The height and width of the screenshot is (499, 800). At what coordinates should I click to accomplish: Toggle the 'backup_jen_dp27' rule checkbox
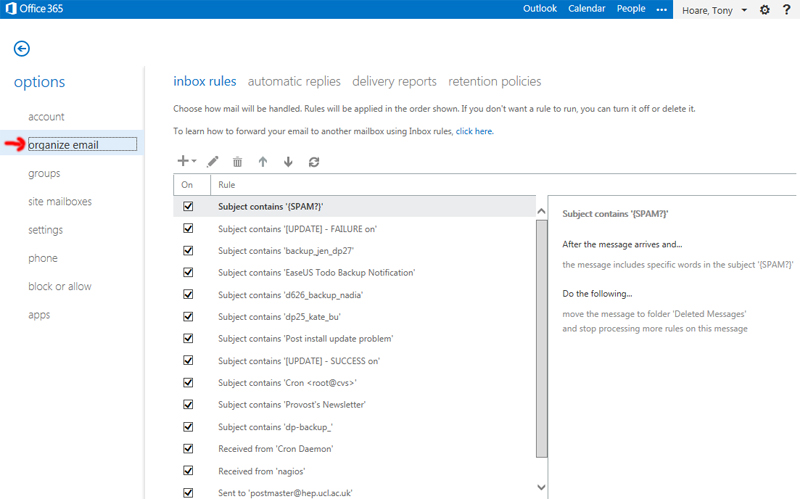tap(188, 250)
